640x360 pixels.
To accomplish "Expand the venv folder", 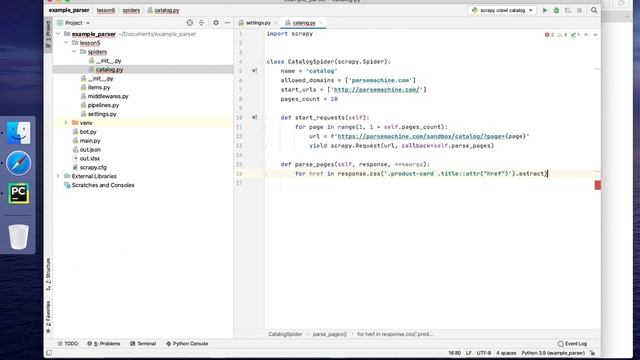I will tap(66, 123).
